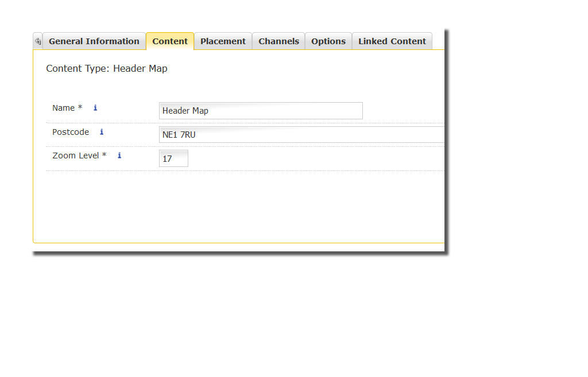Click the required asterisk after Zoom Level
Viewport: 588px width, 377px height.
pos(105,156)
